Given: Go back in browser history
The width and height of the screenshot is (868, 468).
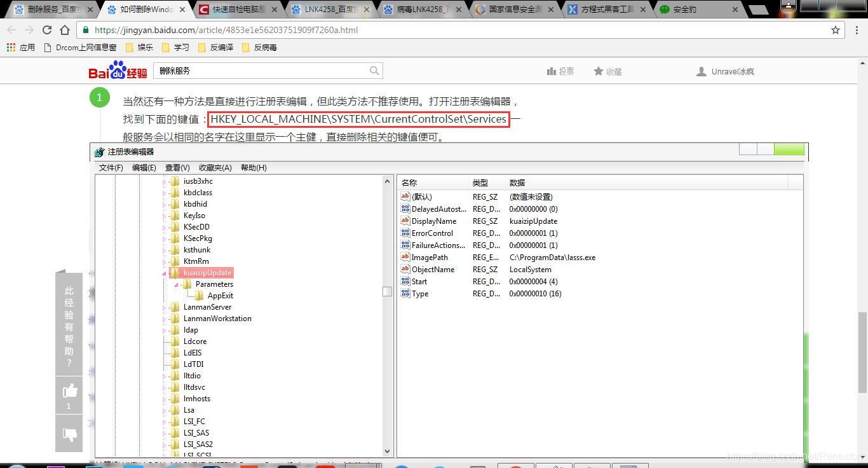Looking at the screenshot, I should (11, 30).
